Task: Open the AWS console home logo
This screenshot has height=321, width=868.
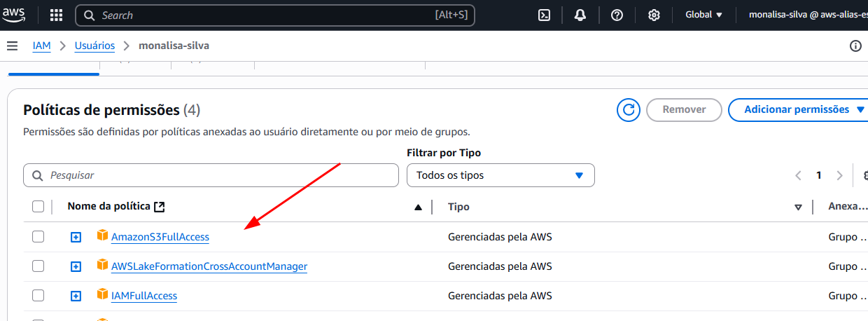Action: click(15, 15)
